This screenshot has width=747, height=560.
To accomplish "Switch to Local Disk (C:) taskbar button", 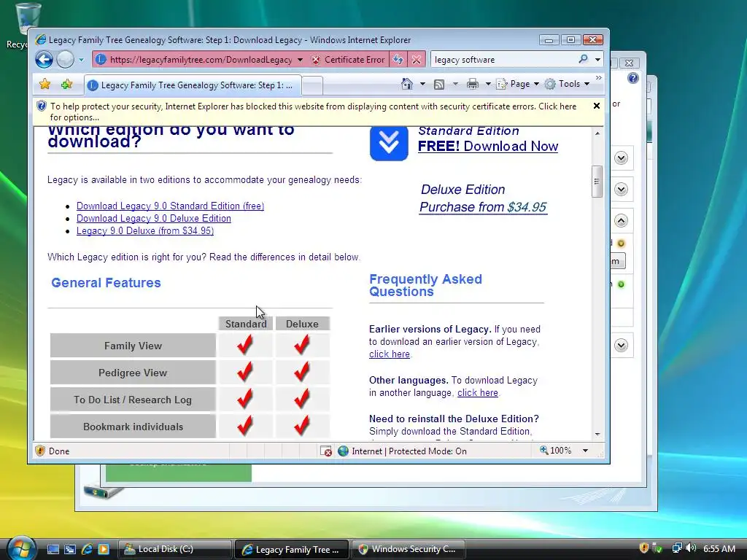I will click(x=174, y=549).
